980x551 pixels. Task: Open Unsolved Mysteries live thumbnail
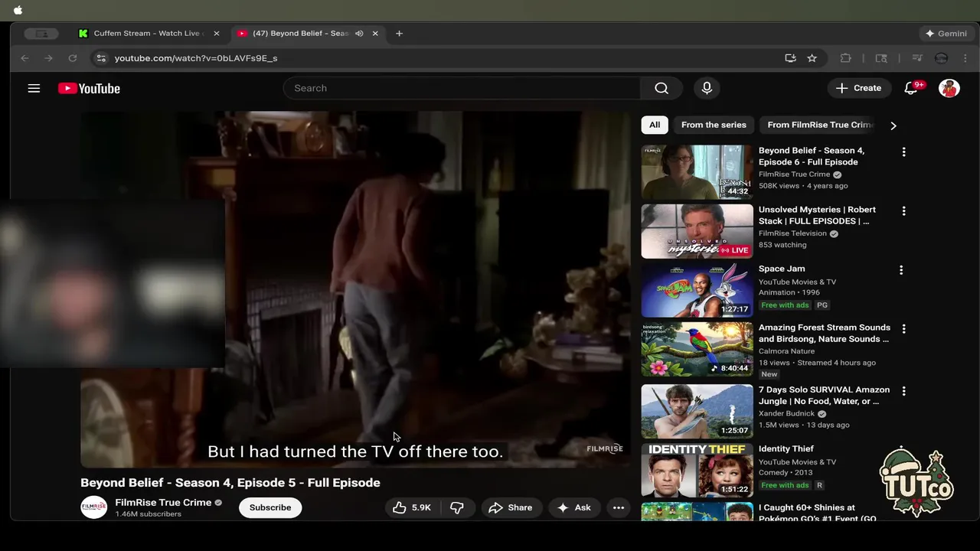pyautogui.click(x=697, y=231)
